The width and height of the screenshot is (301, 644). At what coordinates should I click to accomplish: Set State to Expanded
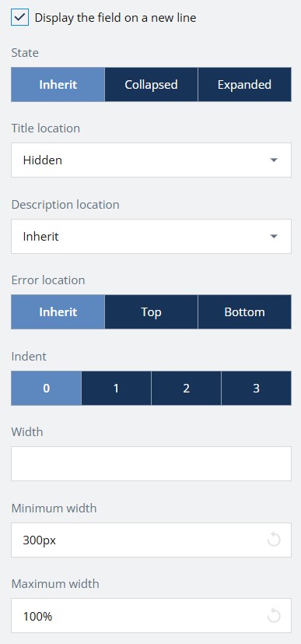tap(245, 85)
